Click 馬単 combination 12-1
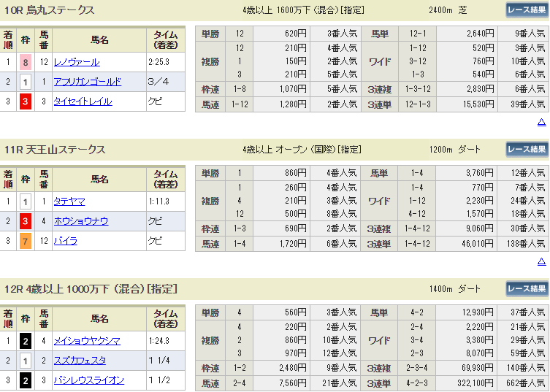Screen dimensions: 550x392 418,34
